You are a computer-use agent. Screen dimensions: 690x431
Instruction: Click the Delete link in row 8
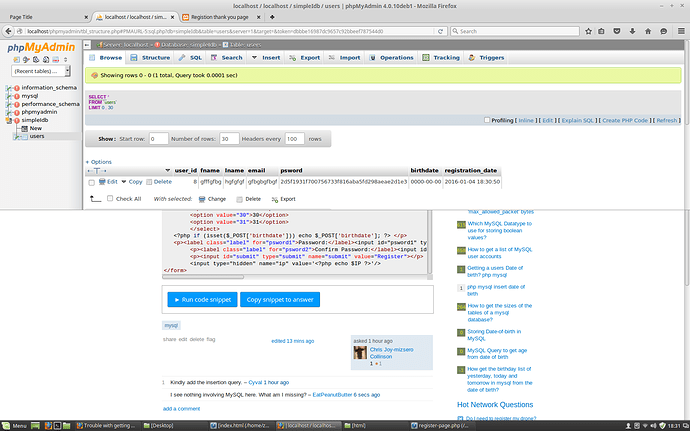tap(162, 182)
